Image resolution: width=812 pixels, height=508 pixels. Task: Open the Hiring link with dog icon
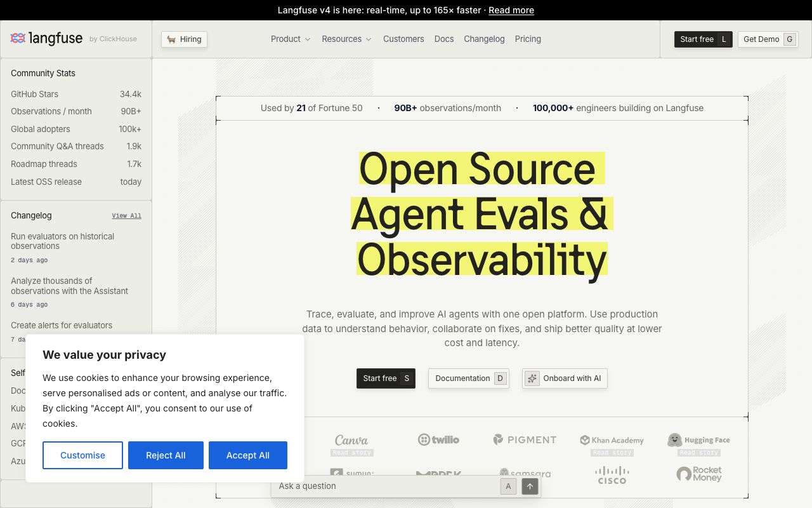pos(184,39)
